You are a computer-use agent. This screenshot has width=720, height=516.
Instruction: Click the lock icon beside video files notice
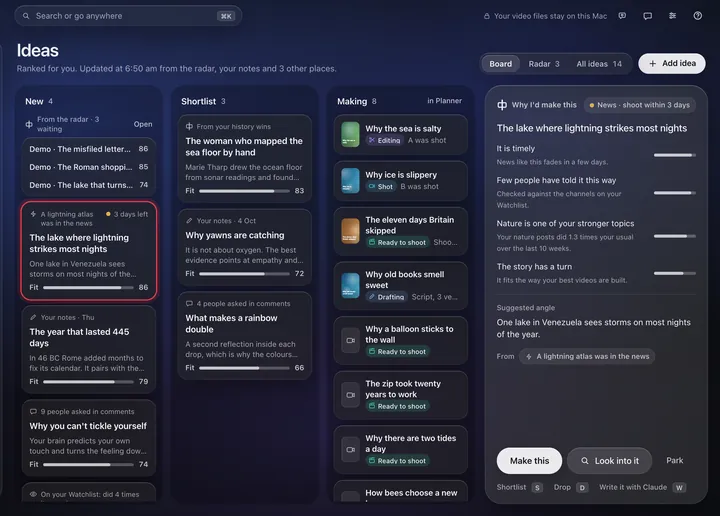tap(486, 16)
